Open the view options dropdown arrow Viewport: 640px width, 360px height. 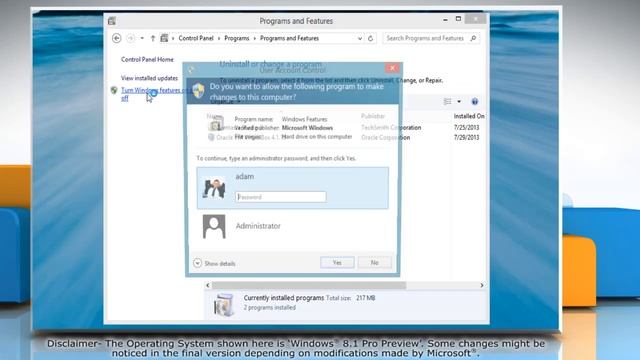459,101
